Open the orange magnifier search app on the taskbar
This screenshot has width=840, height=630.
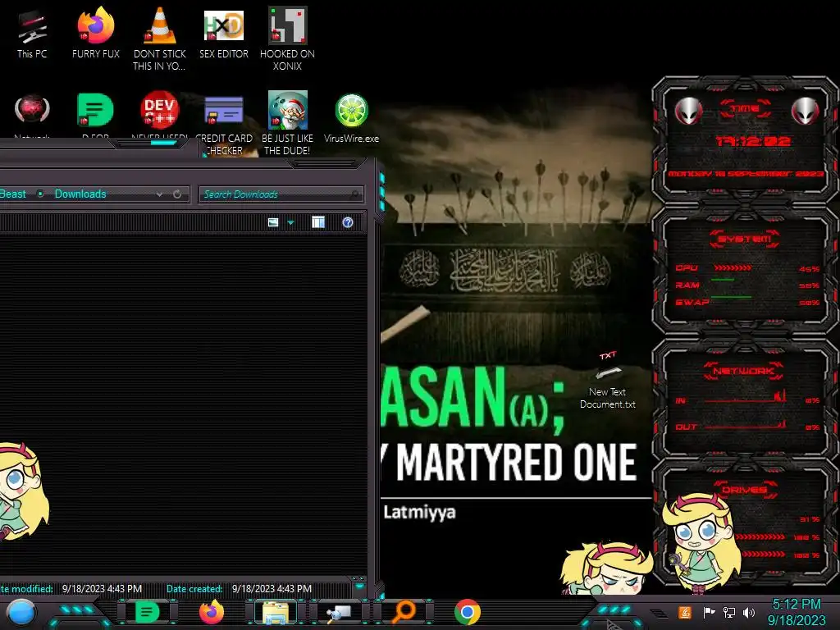coord(404,612)
